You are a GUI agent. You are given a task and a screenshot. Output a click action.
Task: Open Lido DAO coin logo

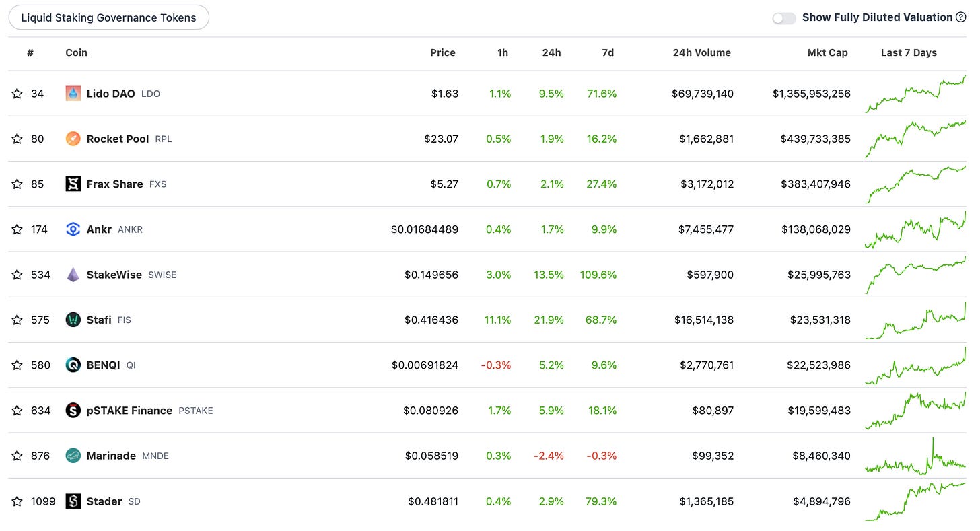tap(73, 94)
